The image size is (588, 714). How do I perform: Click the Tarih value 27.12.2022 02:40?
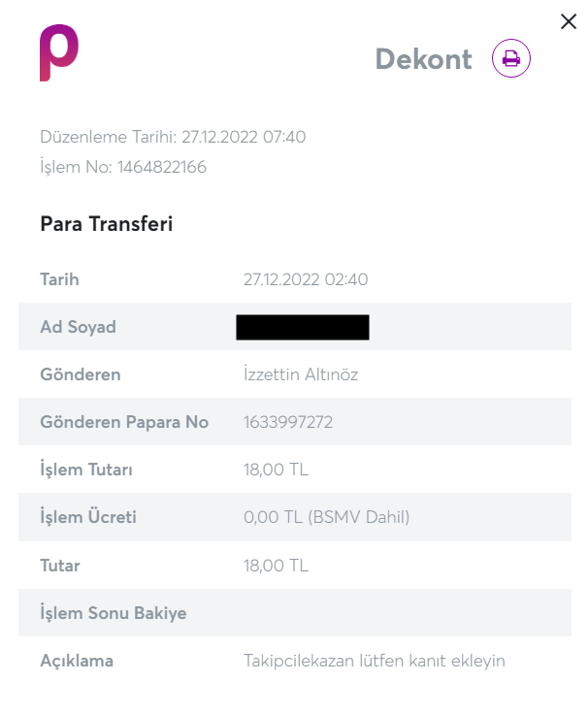(x=306, y=279)
